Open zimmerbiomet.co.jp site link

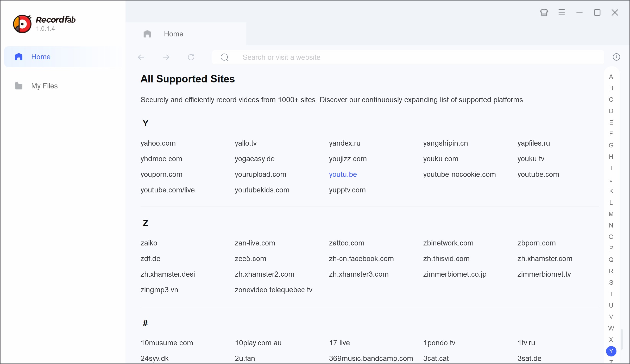(x=455, y=274)
